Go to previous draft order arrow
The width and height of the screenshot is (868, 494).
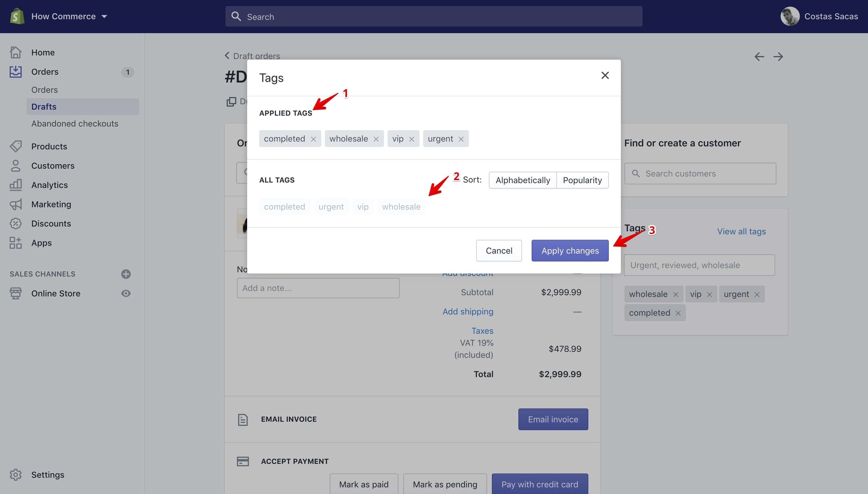[759, 56]
